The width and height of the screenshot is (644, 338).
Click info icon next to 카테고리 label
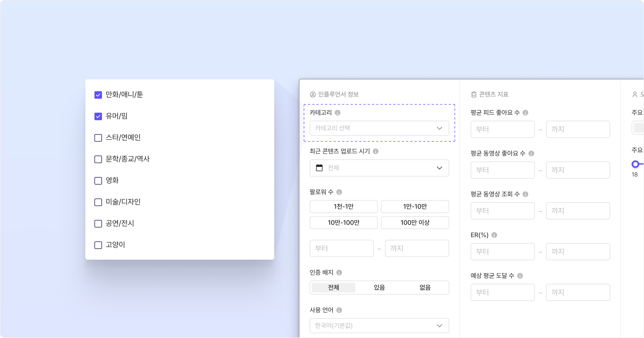tap(338, 113)
